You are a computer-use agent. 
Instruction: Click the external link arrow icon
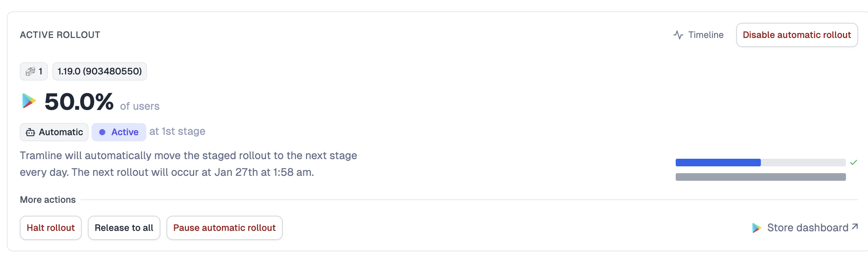pyautogui.click(x=855, y=227)
